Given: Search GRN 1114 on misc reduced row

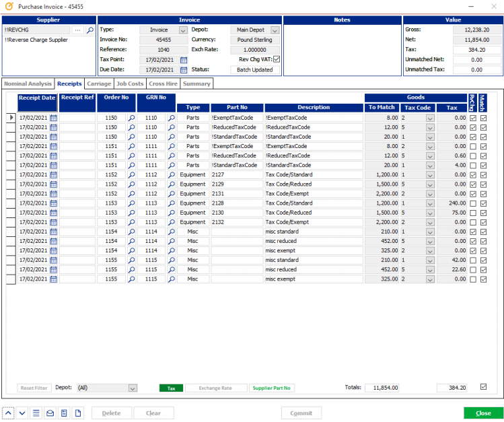Looking at the screenshot, I should (x=172, y=242).
